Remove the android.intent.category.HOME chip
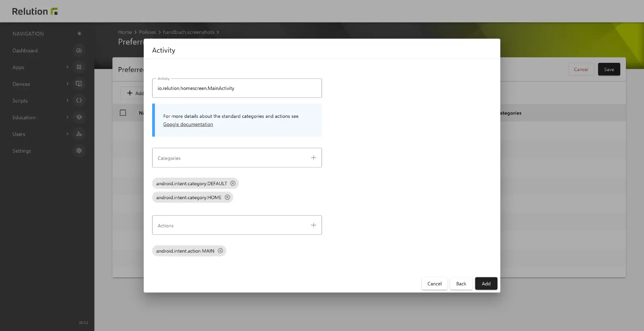 point(227,197)
